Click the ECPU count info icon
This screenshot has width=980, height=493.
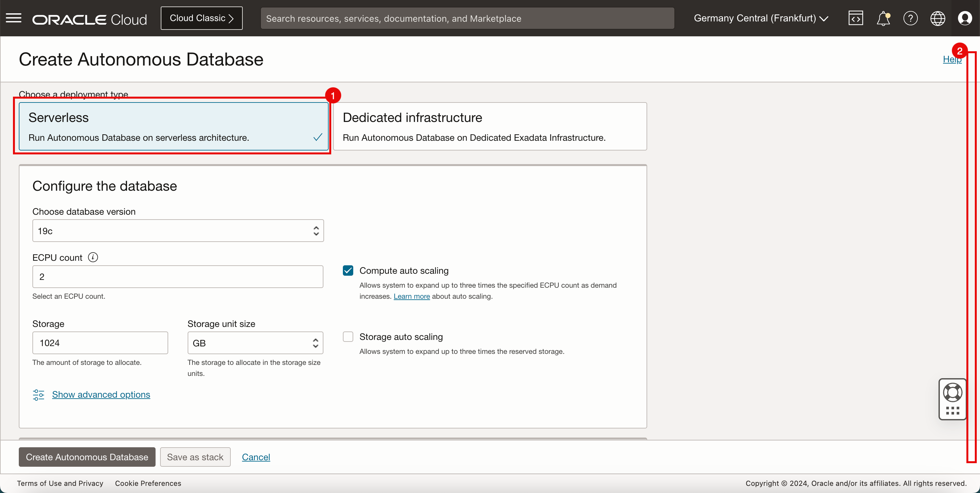click(93, 257)
